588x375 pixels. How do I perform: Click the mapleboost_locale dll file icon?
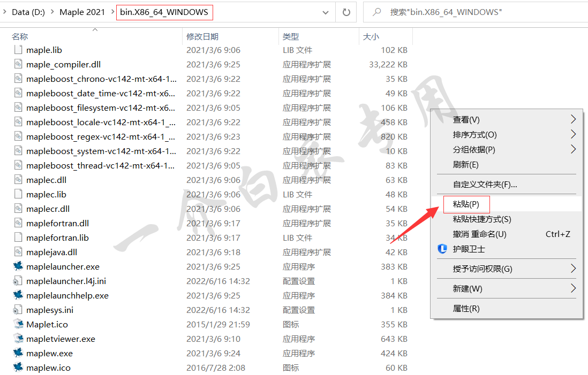[x=18, y=122]
